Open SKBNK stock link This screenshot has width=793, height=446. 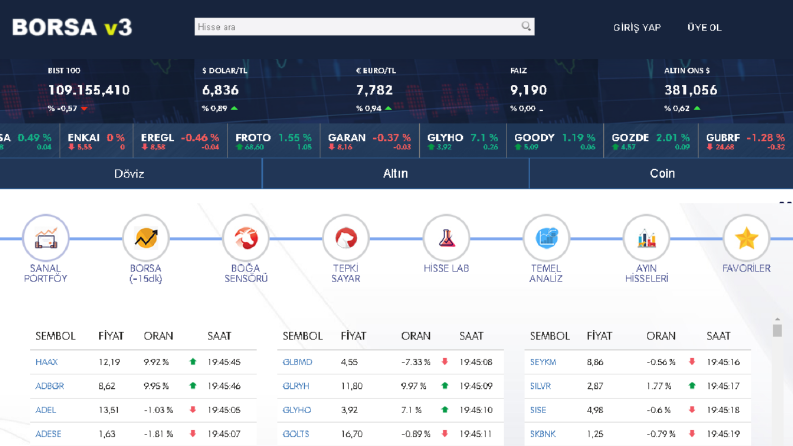pos(543,434)
